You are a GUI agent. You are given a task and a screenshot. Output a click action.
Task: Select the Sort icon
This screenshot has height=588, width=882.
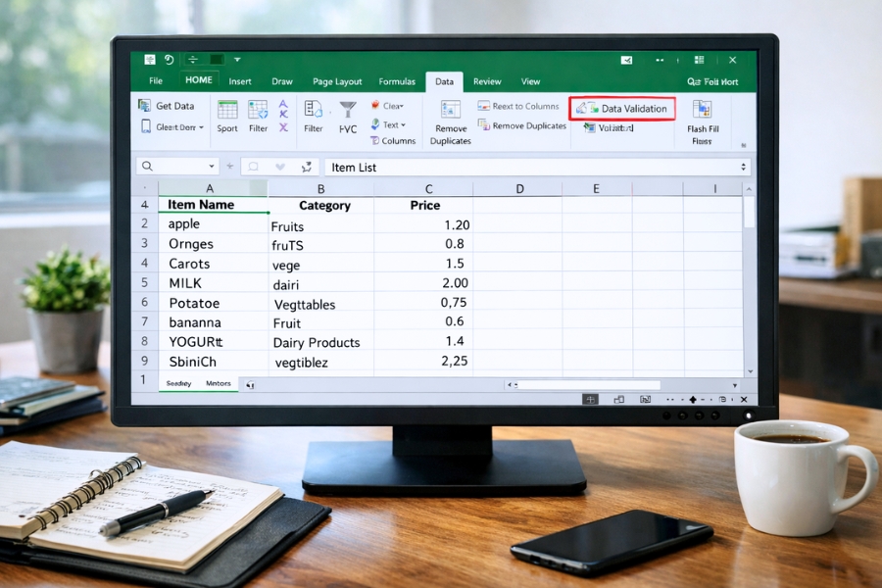pos(226,110)
